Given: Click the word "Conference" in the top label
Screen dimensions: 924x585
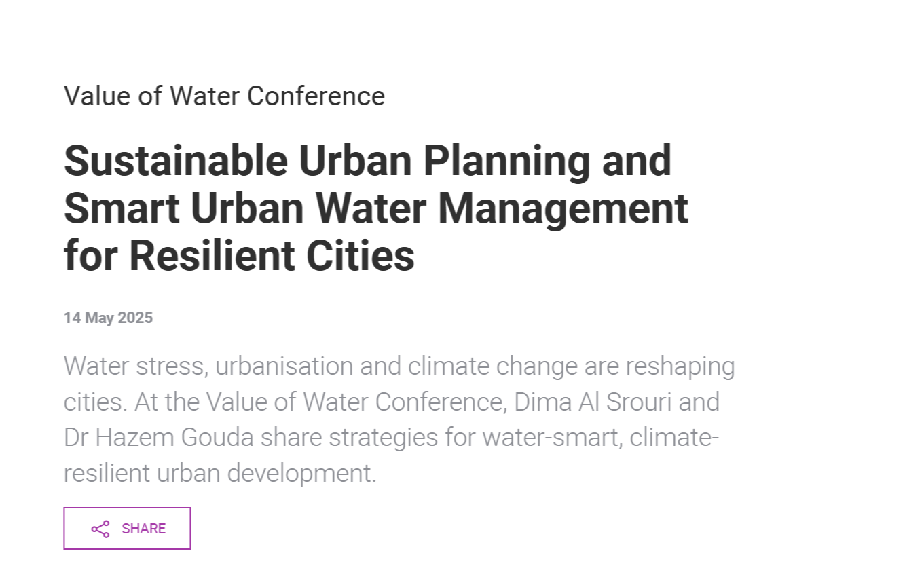Looking at the screenshot, I should tap(316, 96).
